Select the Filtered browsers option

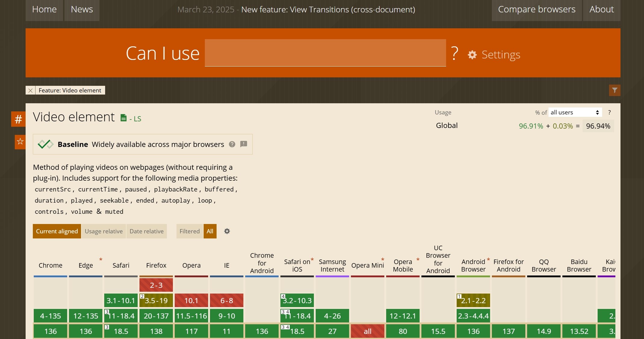pos(190,231)
